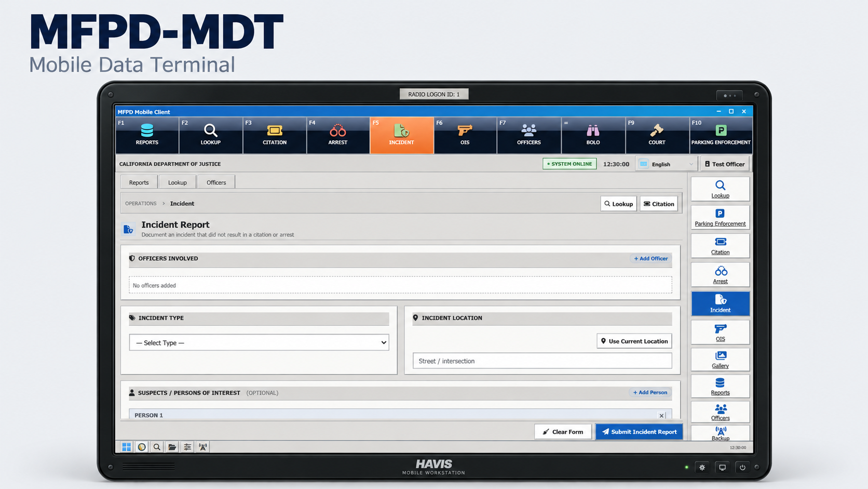868x489 pixels.
Task: Open Officers from the F7 toolbar
Action: [x=529, y=135]
